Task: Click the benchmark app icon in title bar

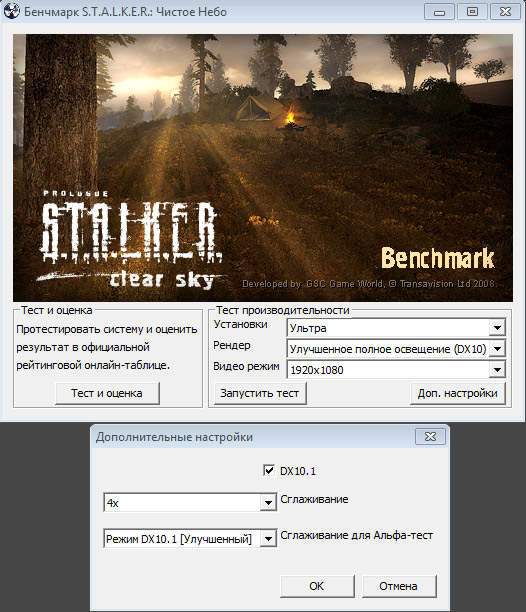Action: [11, 11]
